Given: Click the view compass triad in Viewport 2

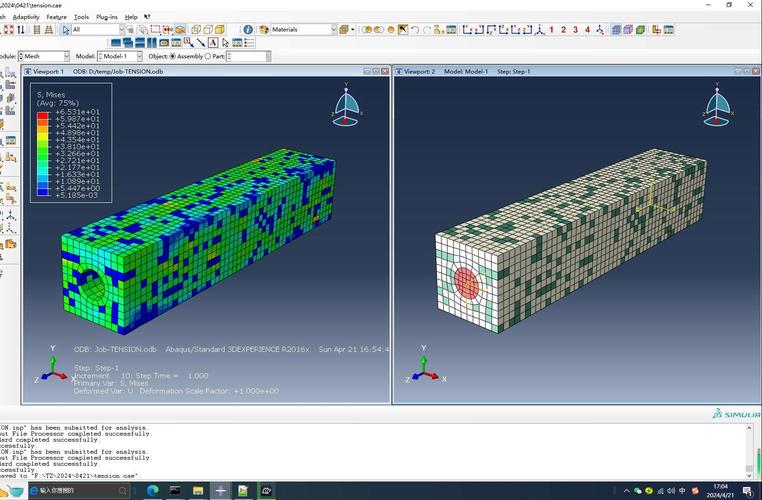Looking at the screenshot, I should [717, 106].
